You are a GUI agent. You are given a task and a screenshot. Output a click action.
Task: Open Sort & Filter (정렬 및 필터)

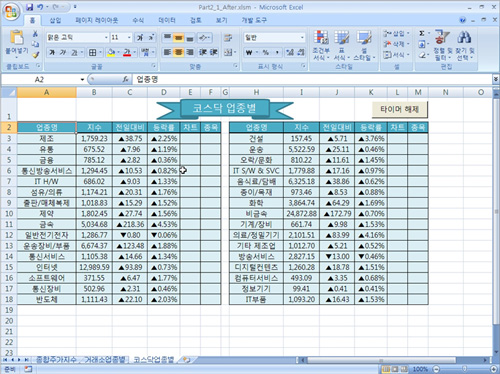pos(442,45)
